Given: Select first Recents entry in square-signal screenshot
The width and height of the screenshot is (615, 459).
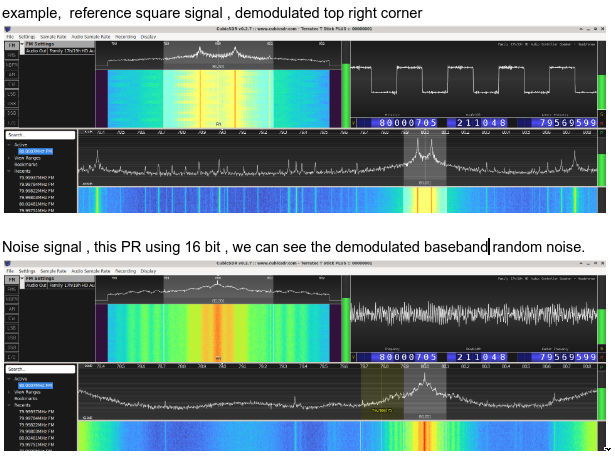Looking at the screenshot, I should click(36, 178).
